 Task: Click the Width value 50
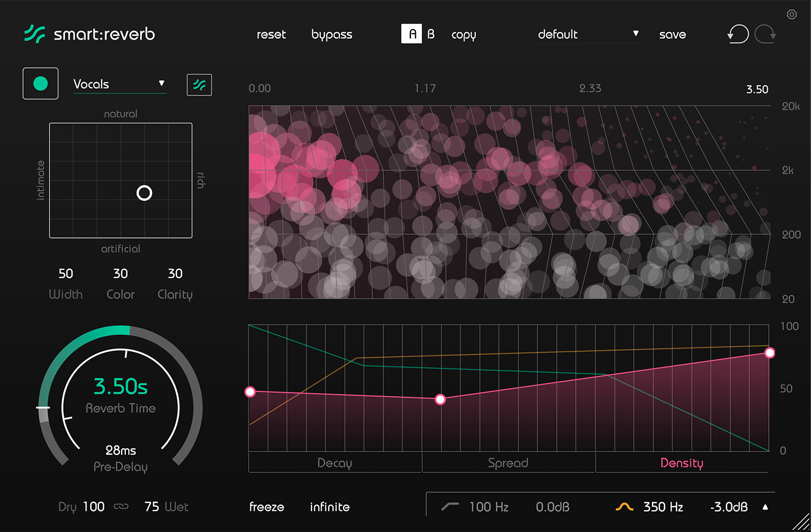coord(66,274)
